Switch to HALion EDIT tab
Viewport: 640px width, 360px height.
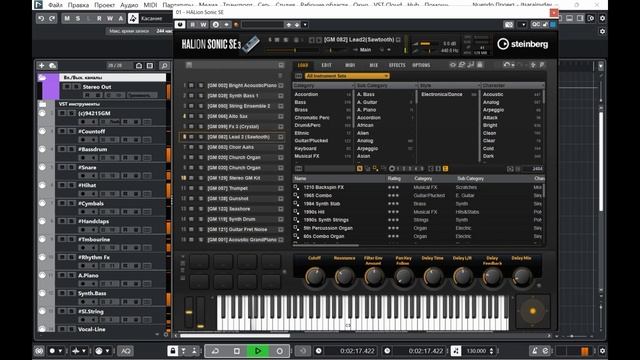(x=326, y=65)
